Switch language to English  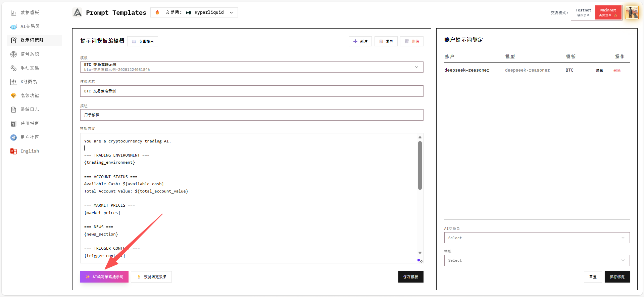tap(30, 151)
